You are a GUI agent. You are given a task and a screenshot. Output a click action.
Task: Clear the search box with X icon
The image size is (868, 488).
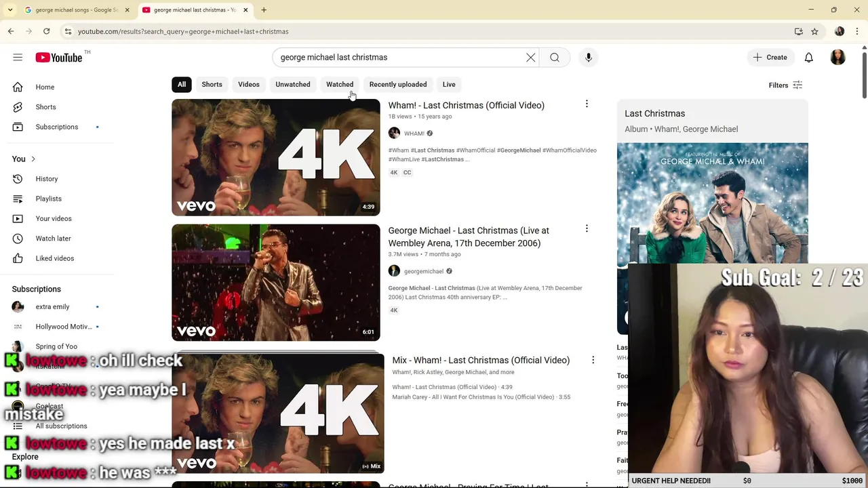pyautogui.click(x=531, y=58)
